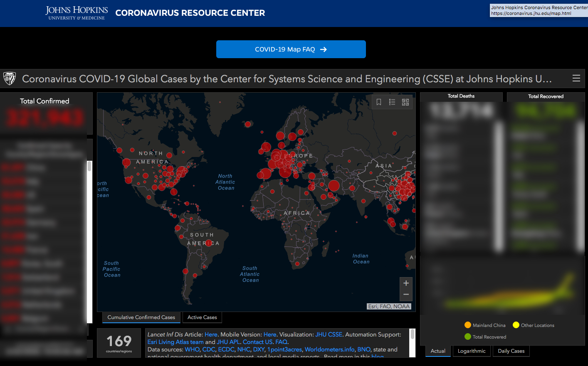588x366 pixels.
Task: Open the Esri Living Atlas team link
Action: 175,342
